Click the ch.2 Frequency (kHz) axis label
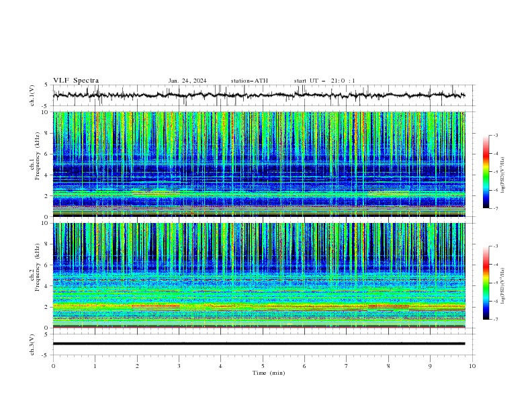 (x=35, y=267)
